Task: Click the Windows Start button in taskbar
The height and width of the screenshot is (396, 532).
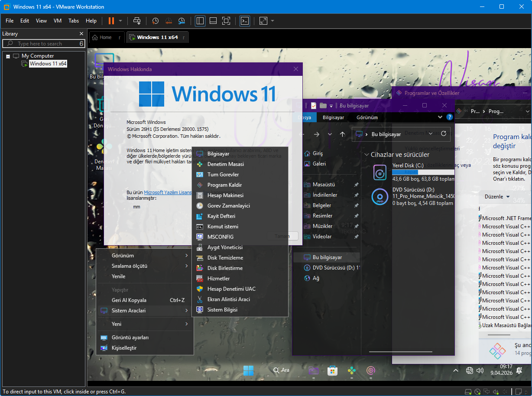Action: click(248, 370)
